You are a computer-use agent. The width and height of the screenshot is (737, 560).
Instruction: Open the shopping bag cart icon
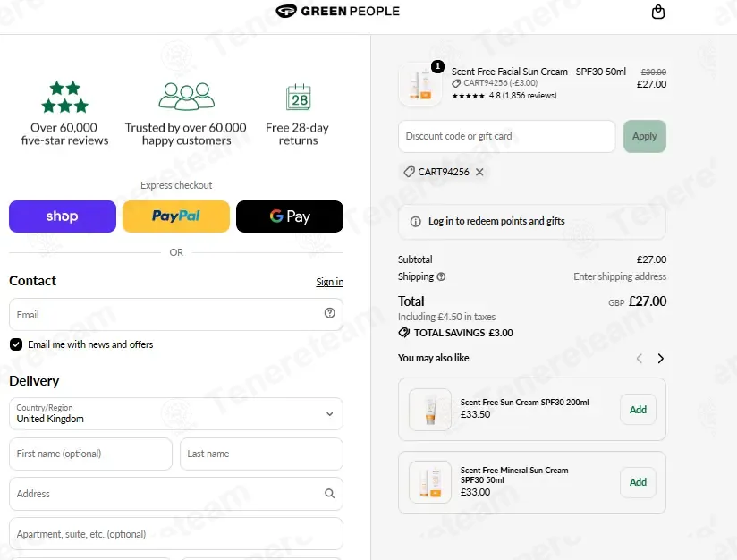[658, 12]
